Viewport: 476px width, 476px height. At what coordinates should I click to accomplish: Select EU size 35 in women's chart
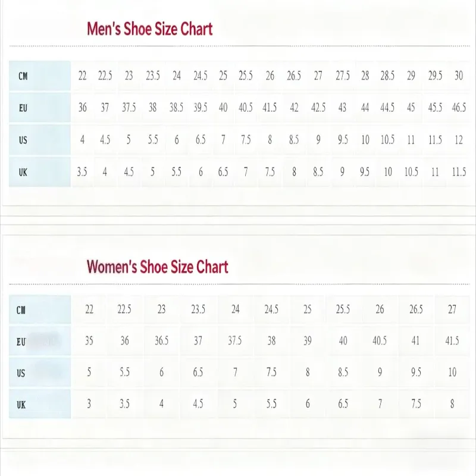[x=89, y=341]
